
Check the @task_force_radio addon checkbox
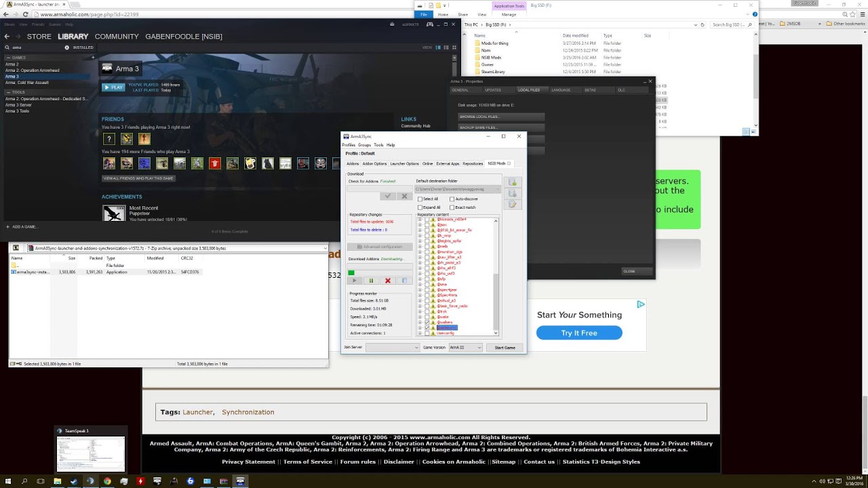[x=427, y=306]
